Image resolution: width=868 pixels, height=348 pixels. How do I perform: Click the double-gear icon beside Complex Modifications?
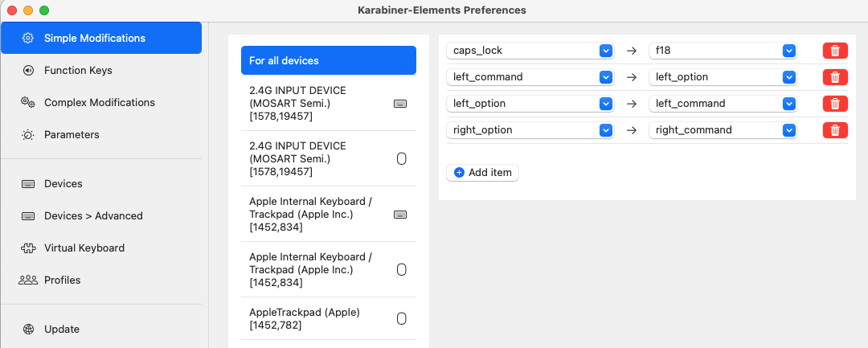tap(27, 102)
